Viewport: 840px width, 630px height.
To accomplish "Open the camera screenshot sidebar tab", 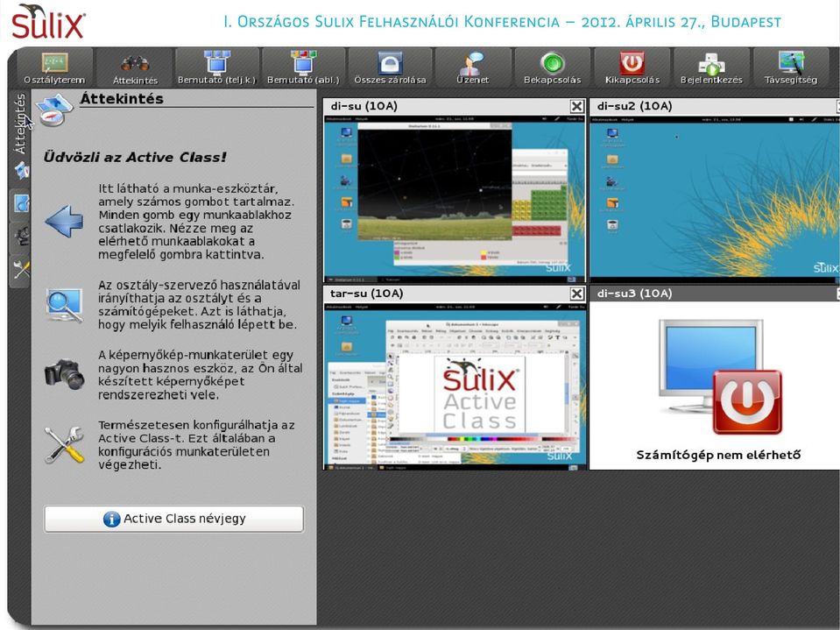I will 21,237.
